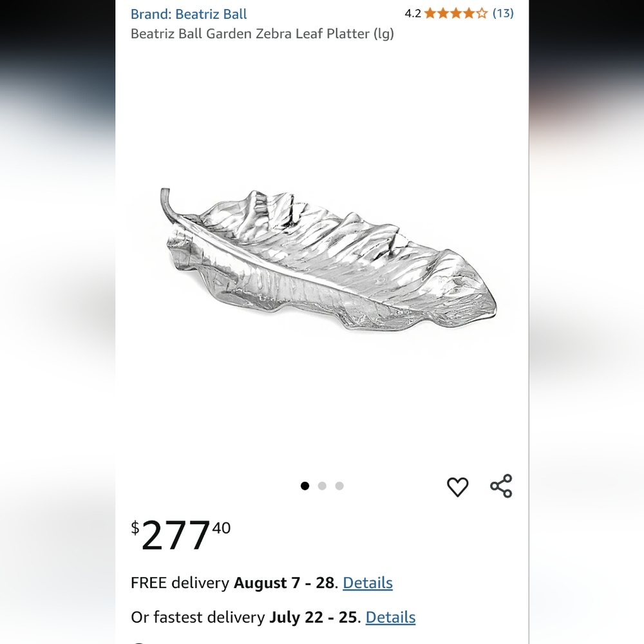Open the share icon options
The width and height of the screenshot is (644, 644).
click(x=501, y=486)
